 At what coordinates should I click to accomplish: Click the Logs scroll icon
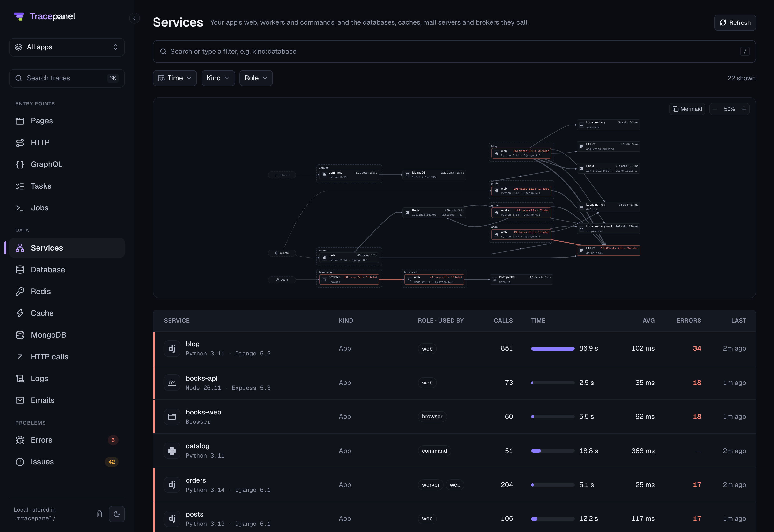20,379
